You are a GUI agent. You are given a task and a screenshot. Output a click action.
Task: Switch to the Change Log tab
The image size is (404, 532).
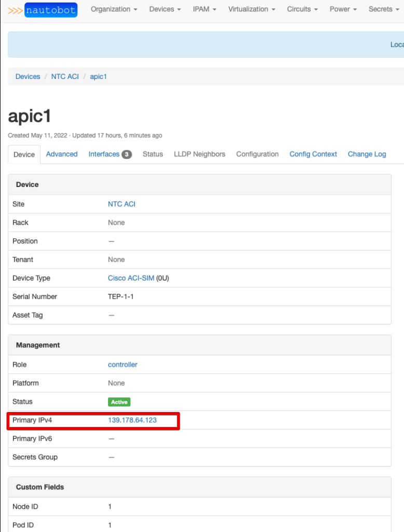point(367,154)
